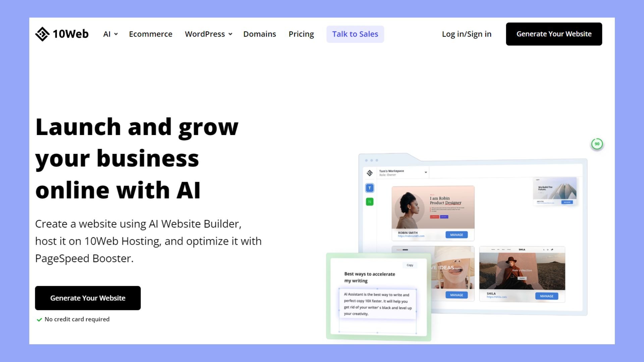The image size is (644, 362).
Task: Expand the WordPress dropdown menu
Action: pos(208,34)
